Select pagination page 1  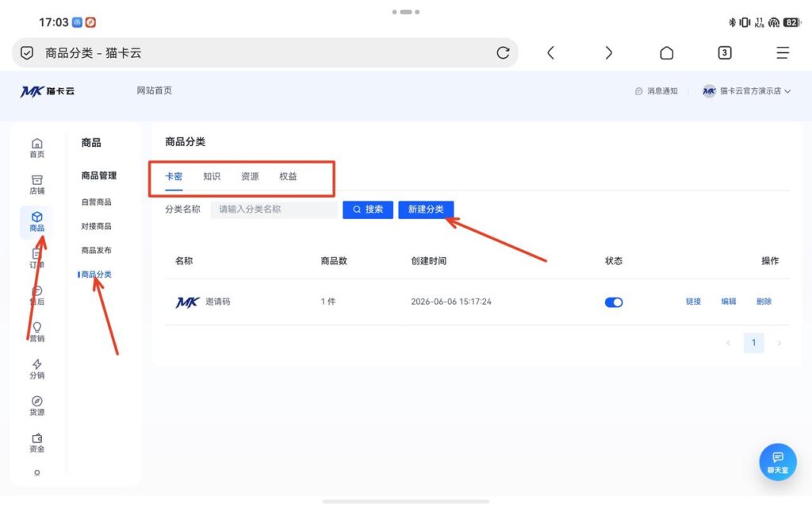tap(753, 343)
